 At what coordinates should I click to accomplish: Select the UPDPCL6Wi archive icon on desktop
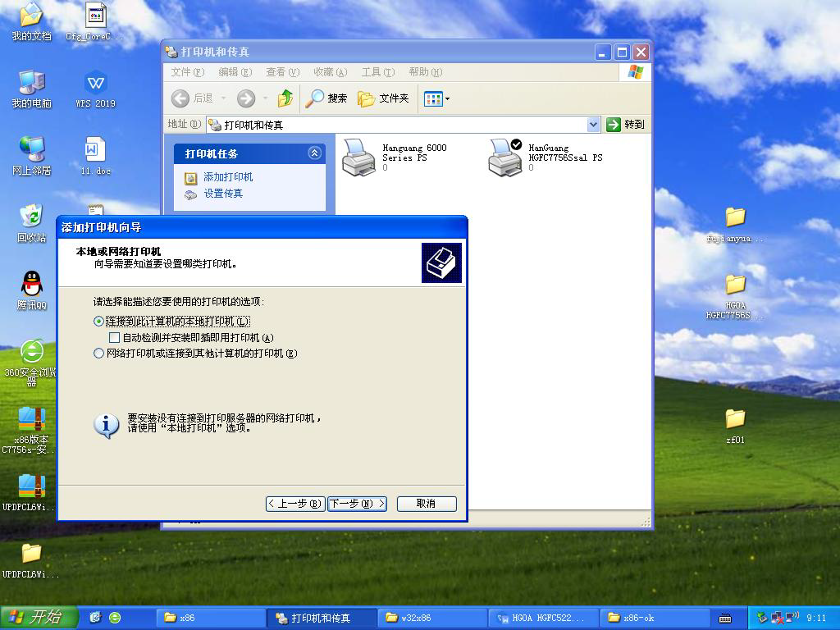pyautogui.click(x=31, y=492)
